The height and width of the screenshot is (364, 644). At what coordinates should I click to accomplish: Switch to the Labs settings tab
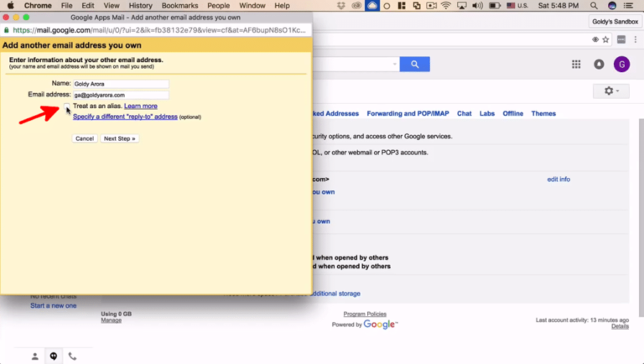click(487, 113)
